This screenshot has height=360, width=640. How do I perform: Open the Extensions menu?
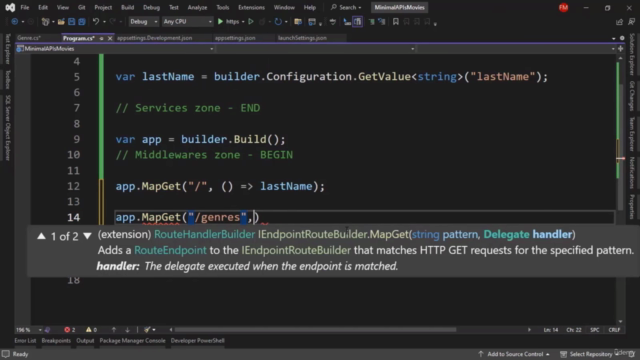(x=251, y=7)
